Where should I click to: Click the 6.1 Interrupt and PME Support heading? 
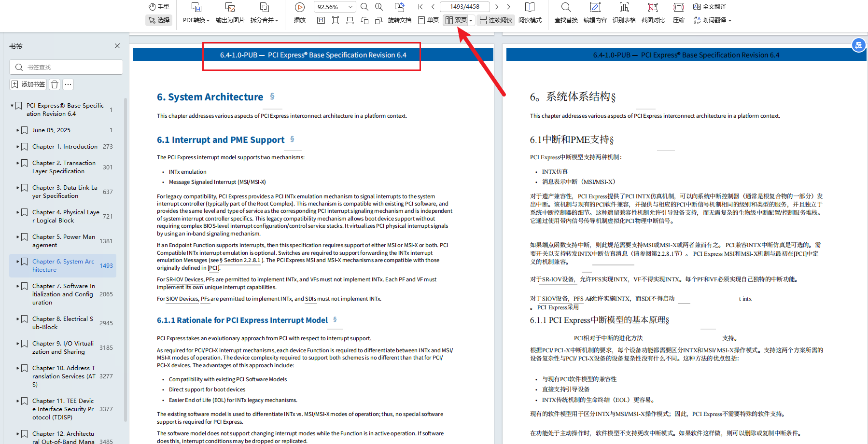[x=221, y=140]
